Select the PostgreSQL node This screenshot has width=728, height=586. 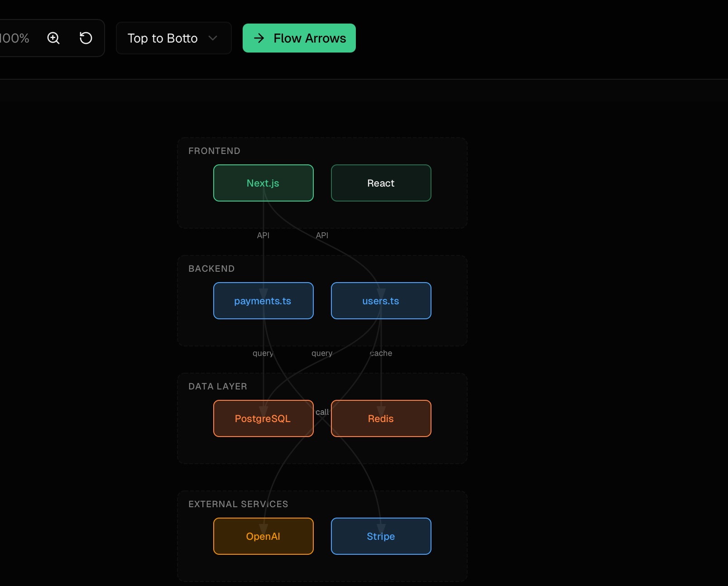click(x=263, y=418)
